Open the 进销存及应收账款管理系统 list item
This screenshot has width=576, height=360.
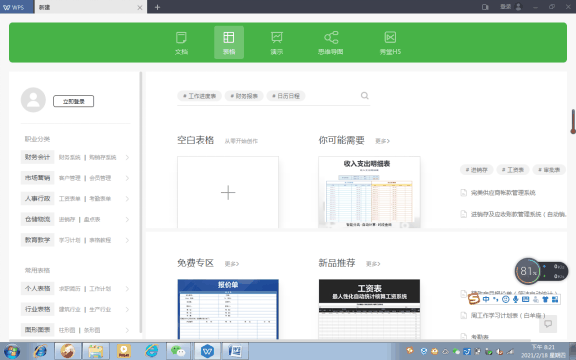[514, 214]
